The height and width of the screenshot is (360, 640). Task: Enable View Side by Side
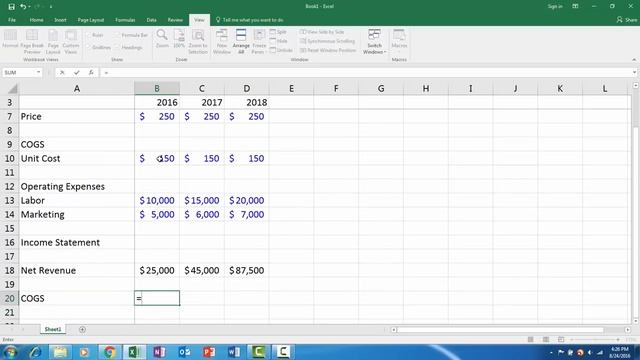coord(322,32)
